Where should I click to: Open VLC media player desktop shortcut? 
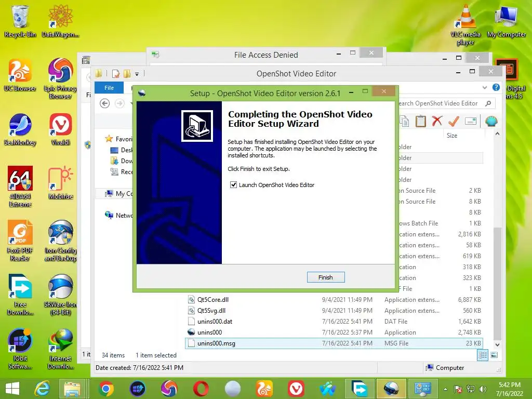pyautogui.click(x=465, y=25)
